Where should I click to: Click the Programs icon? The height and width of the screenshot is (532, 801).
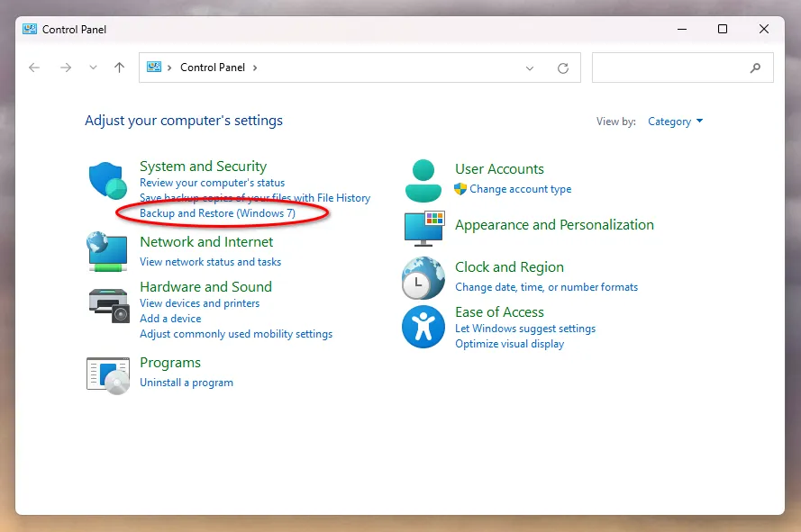click(107, 373)
